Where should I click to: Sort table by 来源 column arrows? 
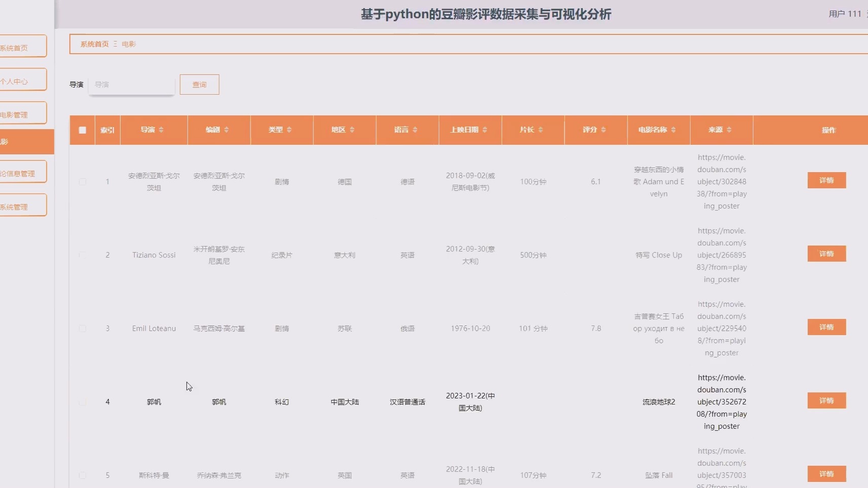pyautogui.click(x=729, y=130)
